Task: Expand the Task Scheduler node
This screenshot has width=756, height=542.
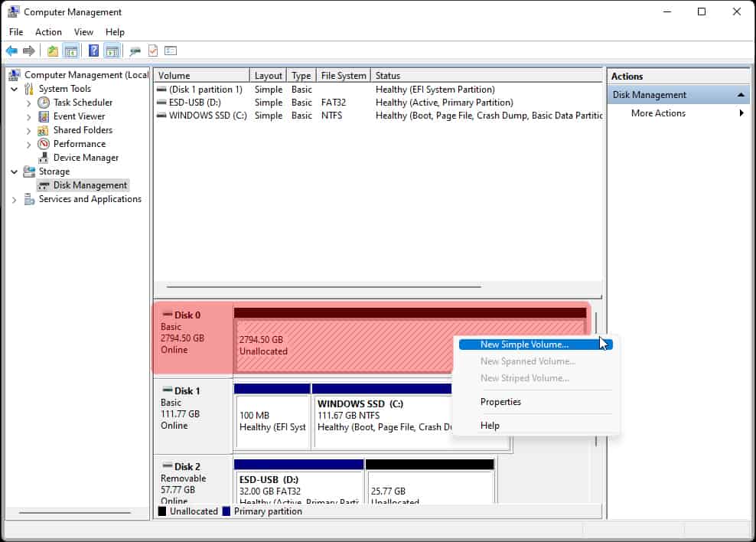Action: pos(28,103)
